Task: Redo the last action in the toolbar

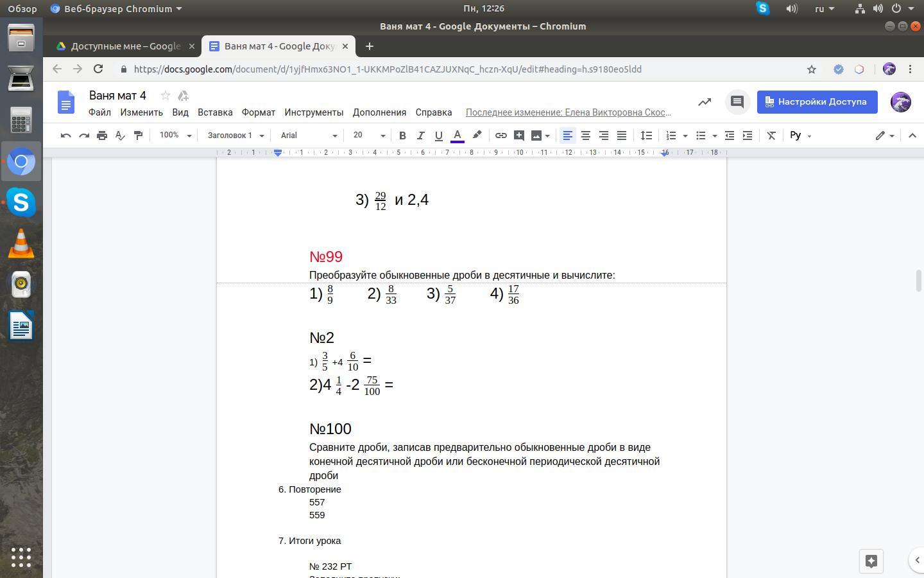Action: (x=83, y=136)
